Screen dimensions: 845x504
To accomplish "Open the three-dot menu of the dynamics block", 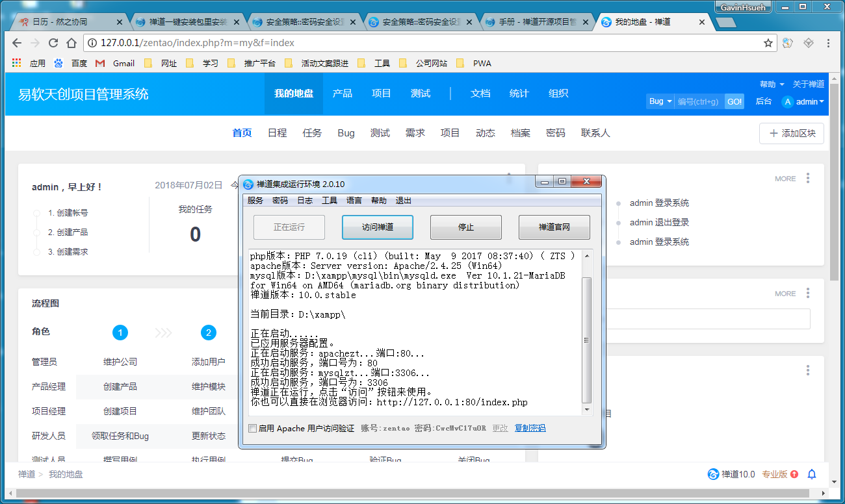I will point(808,178).
